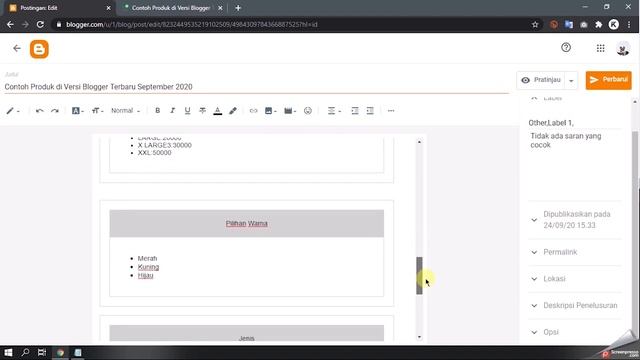Open the Windows Start menu
640x360 pixels.
[8, 352]
